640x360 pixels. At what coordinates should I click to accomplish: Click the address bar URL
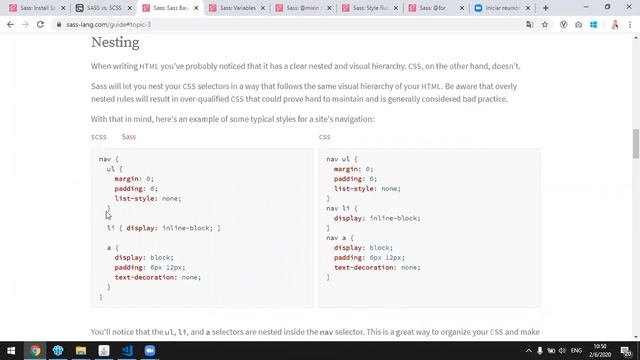pyautogui.click(x=109, y=24)
